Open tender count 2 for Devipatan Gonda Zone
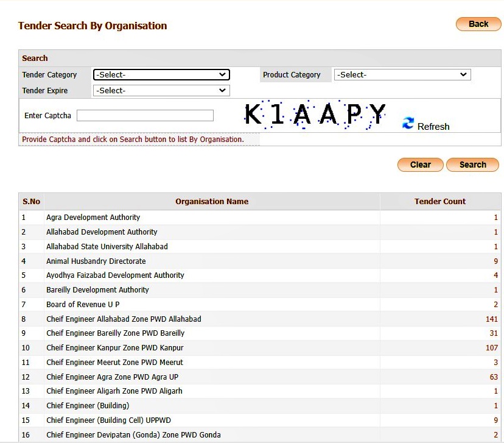This screenshot has width=504, height=443. (495, 435)
